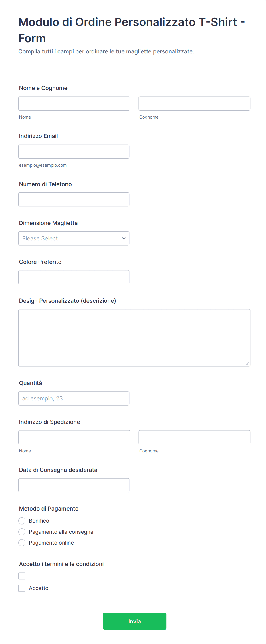Grab the textarea resize handle corner
Image resolution: width=266 pixels, height=644 pixels.
(x=247, y=363)
